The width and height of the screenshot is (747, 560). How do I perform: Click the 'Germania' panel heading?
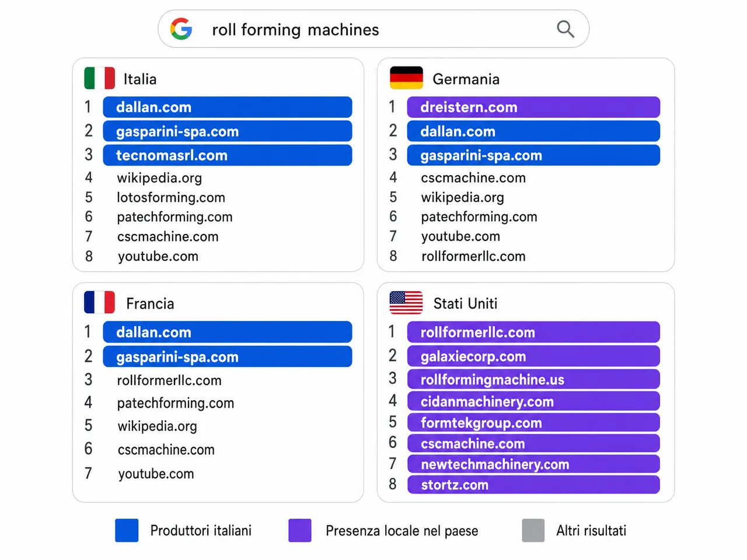(466, 79)
